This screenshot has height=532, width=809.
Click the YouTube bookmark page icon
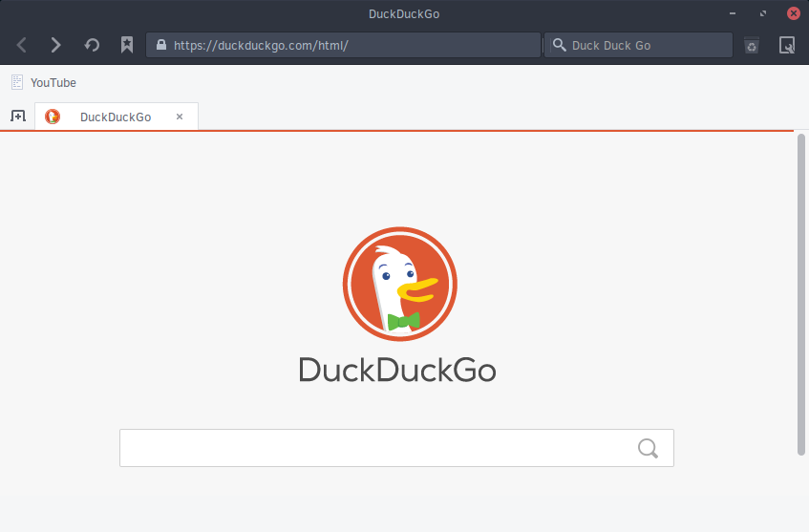coord(17,82)
